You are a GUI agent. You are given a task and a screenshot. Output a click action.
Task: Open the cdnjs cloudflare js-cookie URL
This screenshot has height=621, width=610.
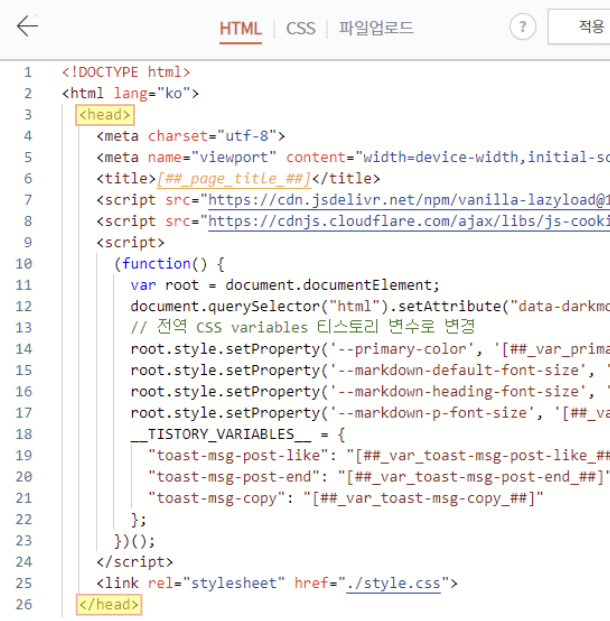409,221
